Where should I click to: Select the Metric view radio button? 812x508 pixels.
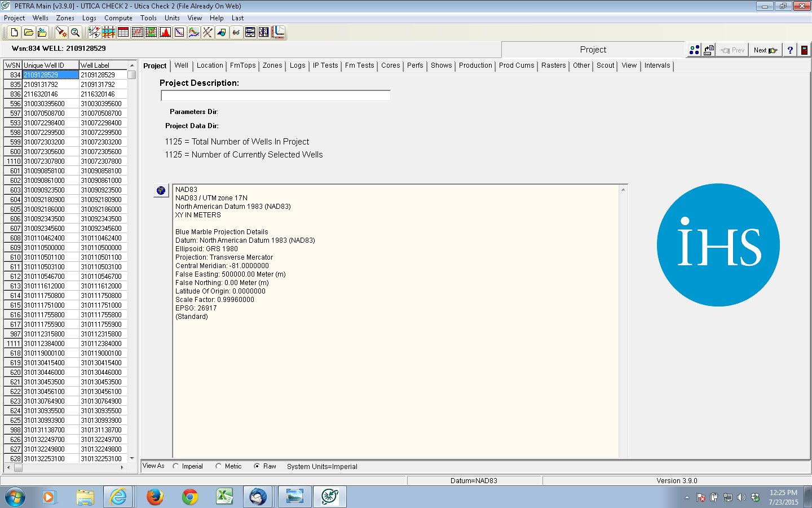tap(219, 466)
